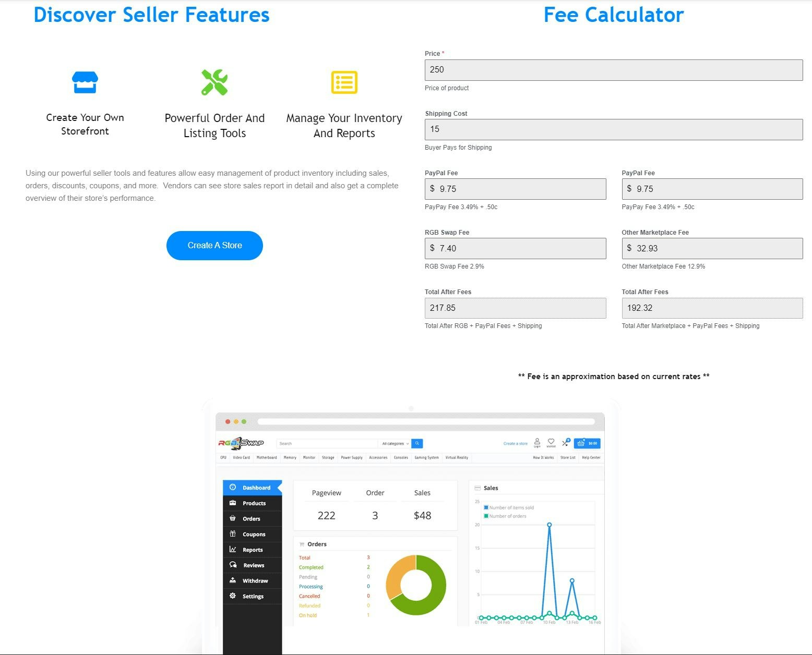The width and height of the screenshot is (812, 655).
Task: Select Motherboard in the preview category menu
Action: (267, 457)
